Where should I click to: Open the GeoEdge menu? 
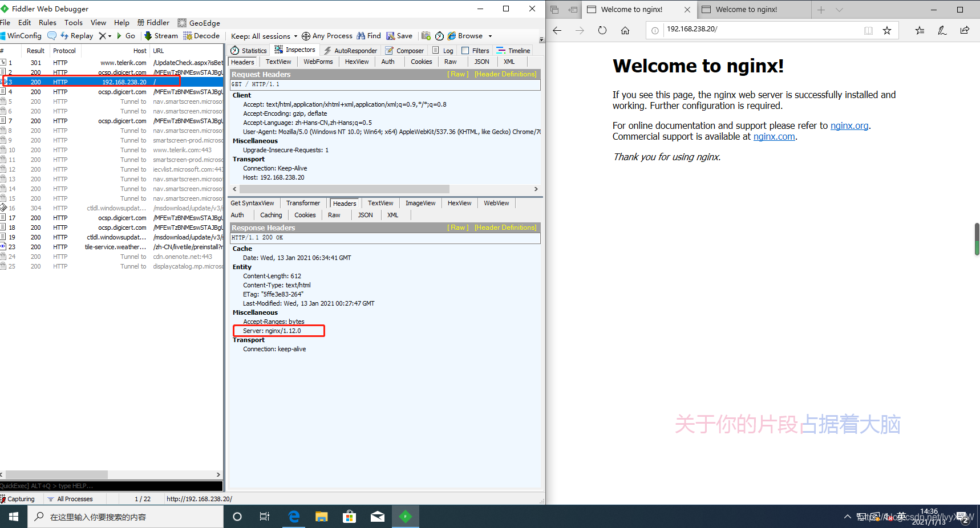click(199, 23)
